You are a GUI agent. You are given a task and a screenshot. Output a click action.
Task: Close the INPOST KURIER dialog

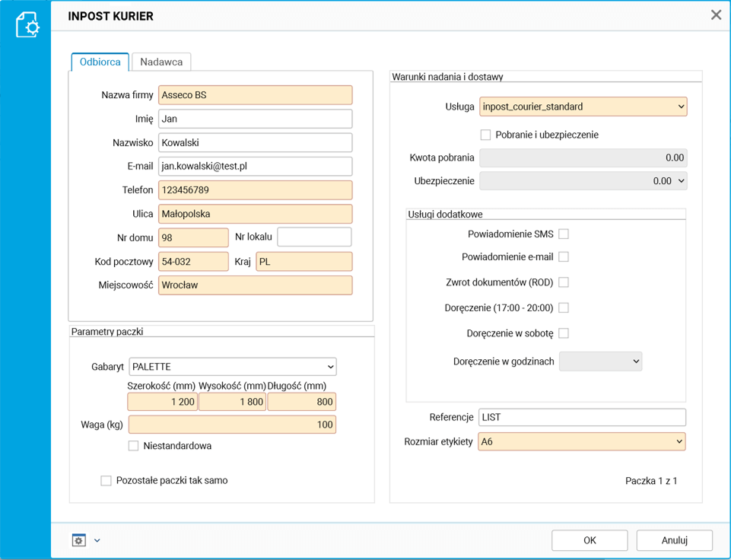(716, 15)
